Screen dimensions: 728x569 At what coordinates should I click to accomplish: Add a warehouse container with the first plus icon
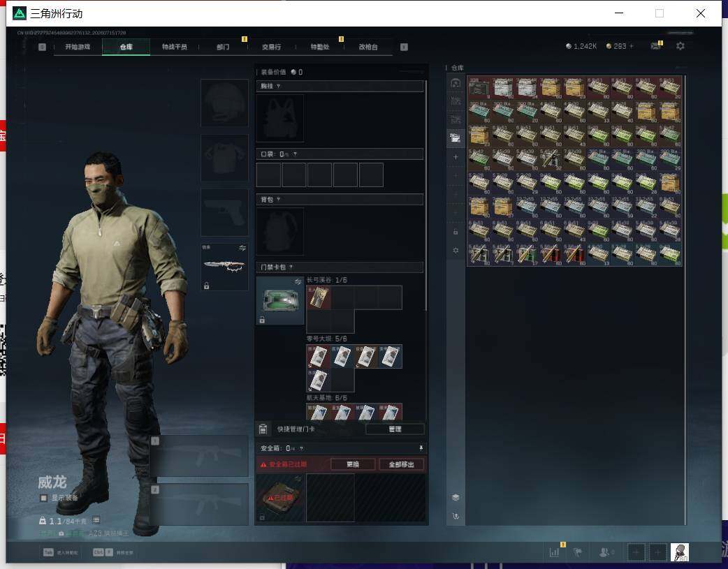(456, 157)
